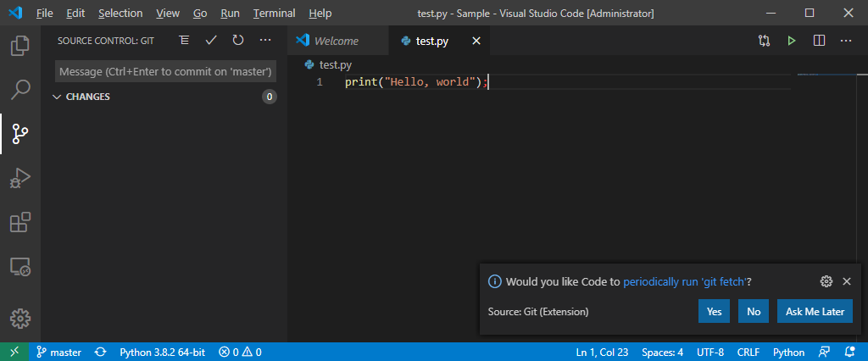This screenshot has width=868, height=361.
Task: Refresh the Source Control view
Action: tap(238, 41)
